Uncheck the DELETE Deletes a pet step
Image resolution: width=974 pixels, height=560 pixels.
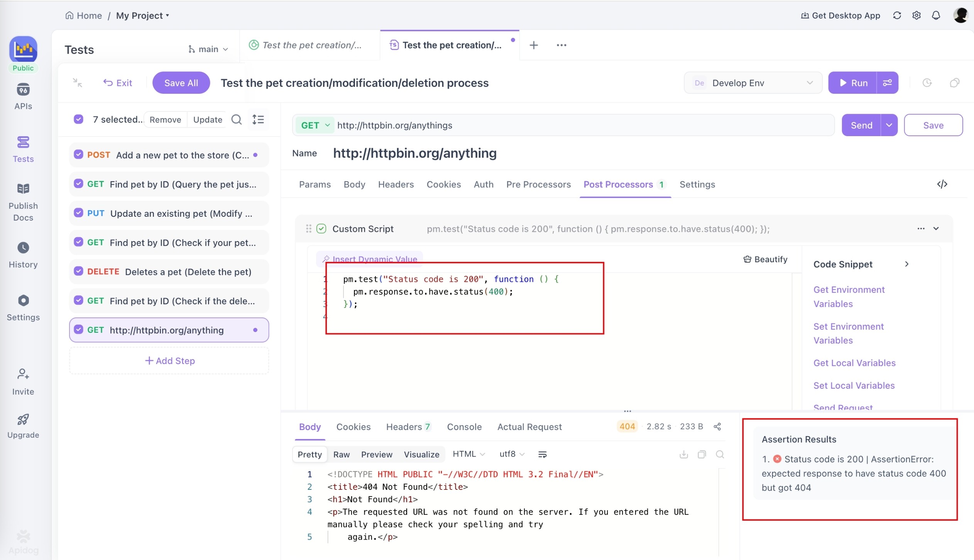(78, 271)
